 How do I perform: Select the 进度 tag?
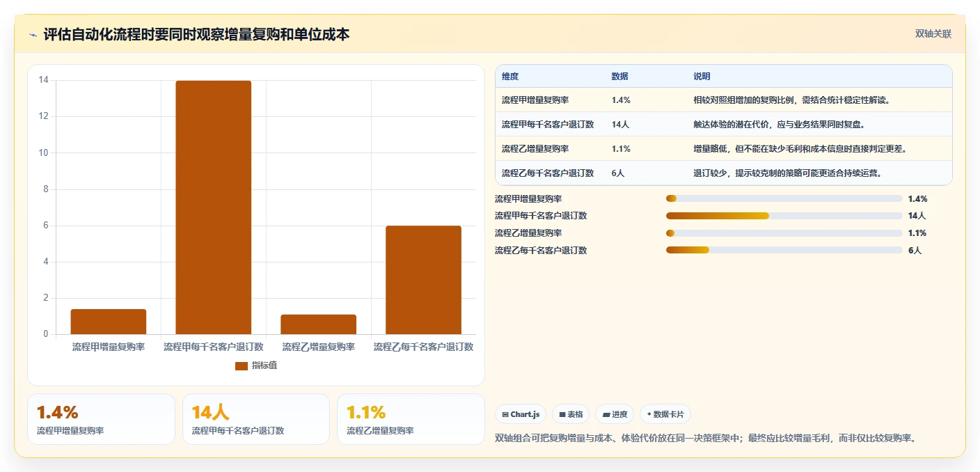click(615, 414)
